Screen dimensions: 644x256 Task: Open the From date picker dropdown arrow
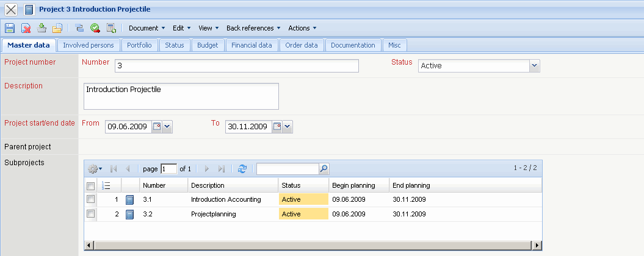tap(168, 127)
